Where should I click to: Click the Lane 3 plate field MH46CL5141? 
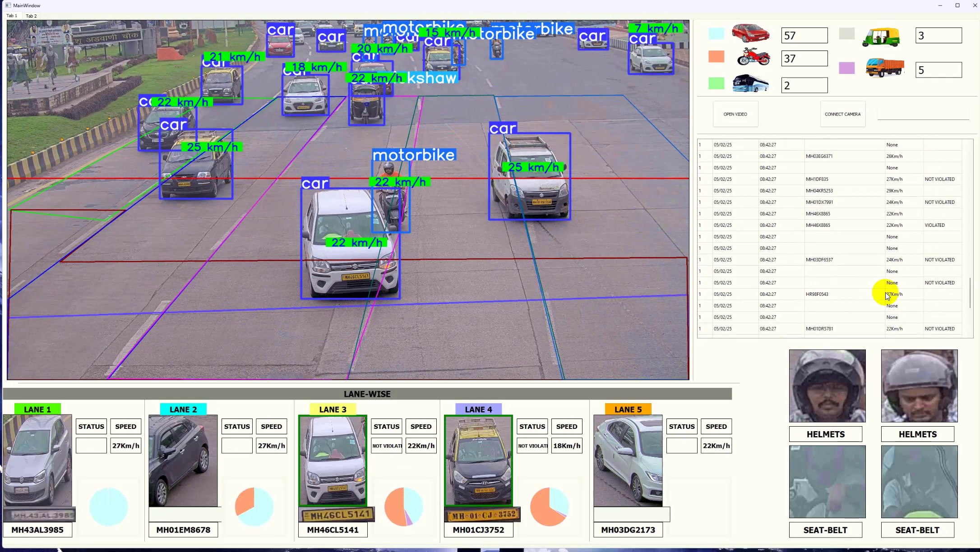point(333,530)
